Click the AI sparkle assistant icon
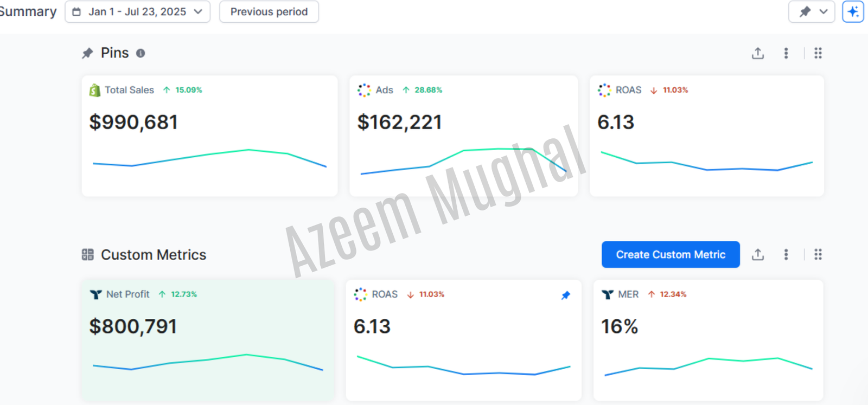Image resolution: width=868 pixels, height=405 pixels. point(853,12)
